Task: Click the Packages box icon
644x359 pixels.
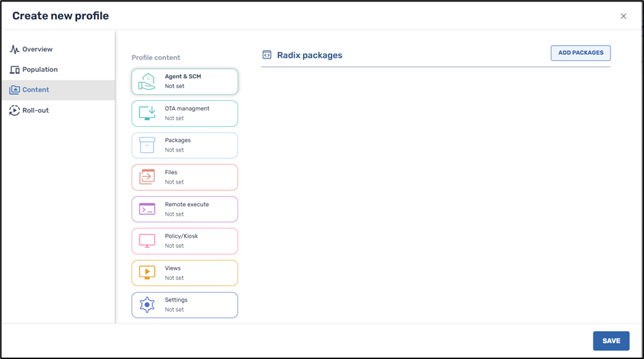Action: [147, 145]
